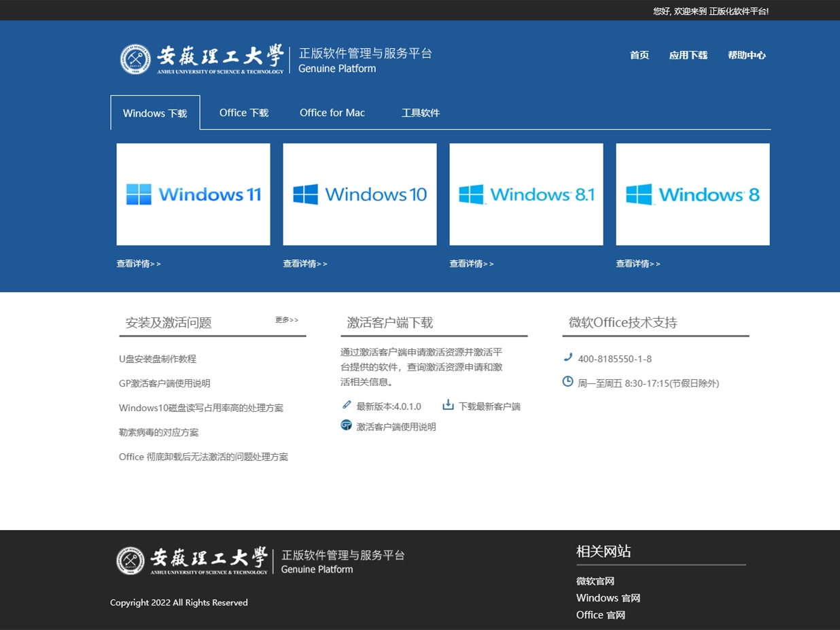Viewport: 840px width, 630px height.
Task: Click the GP icon next to 激活客户端使用说明
Action: coord(347,425)
